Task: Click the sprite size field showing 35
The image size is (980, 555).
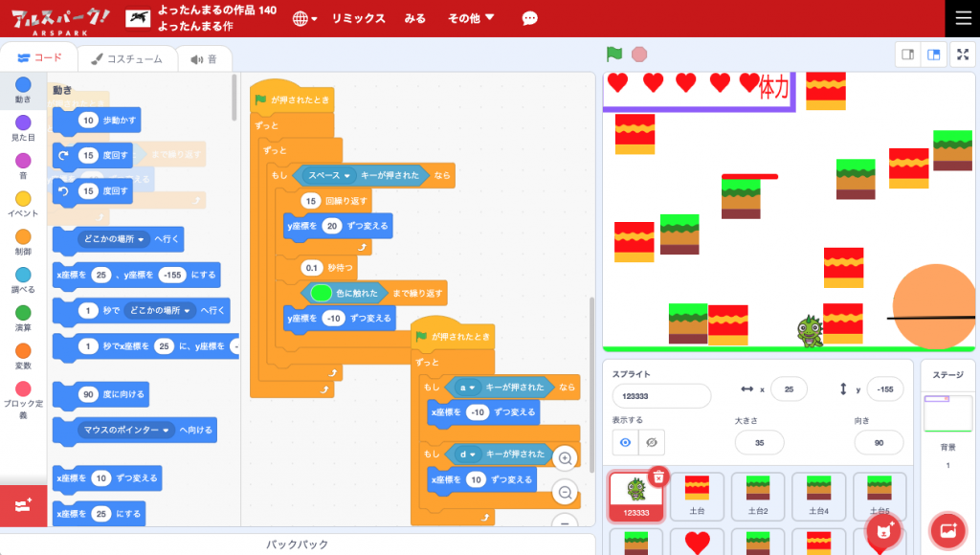Action: 759,442
